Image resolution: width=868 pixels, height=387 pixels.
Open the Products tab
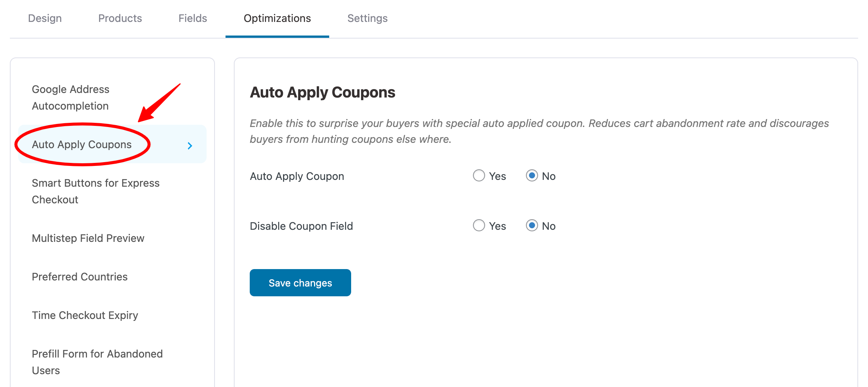120,18
